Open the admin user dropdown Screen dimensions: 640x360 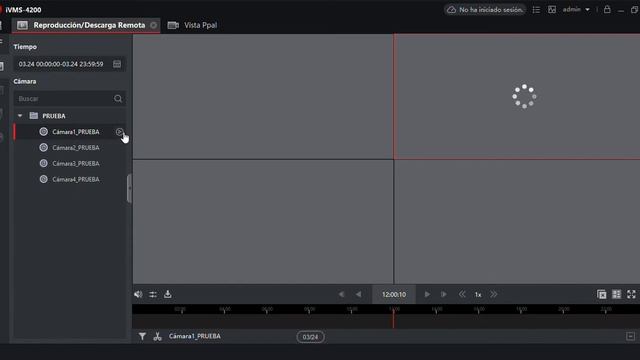[576, 9]
